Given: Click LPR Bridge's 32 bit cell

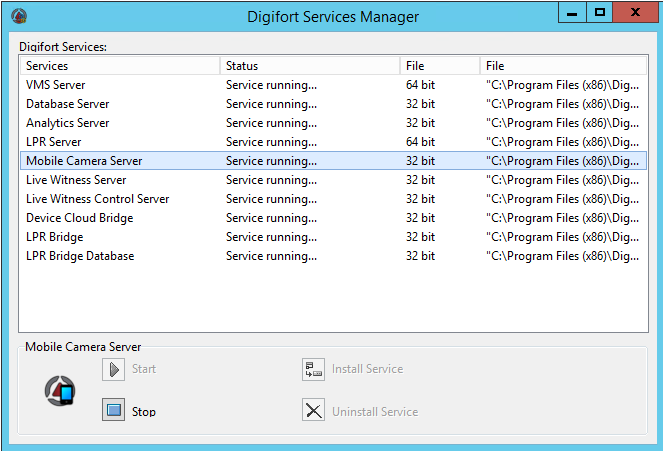Looking at the screenshot, I should 420,237.
